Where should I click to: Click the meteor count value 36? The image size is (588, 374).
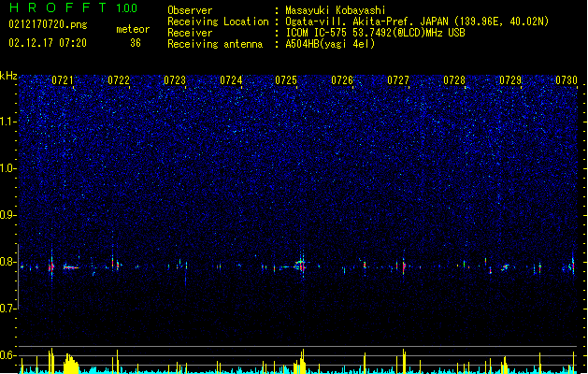click(136, 43)
